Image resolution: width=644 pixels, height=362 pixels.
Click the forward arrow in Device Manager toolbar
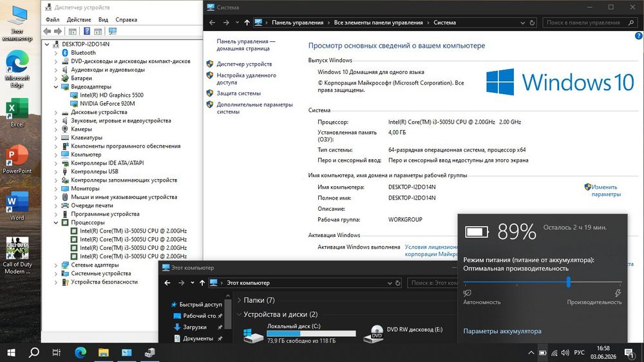coord(58,31)
